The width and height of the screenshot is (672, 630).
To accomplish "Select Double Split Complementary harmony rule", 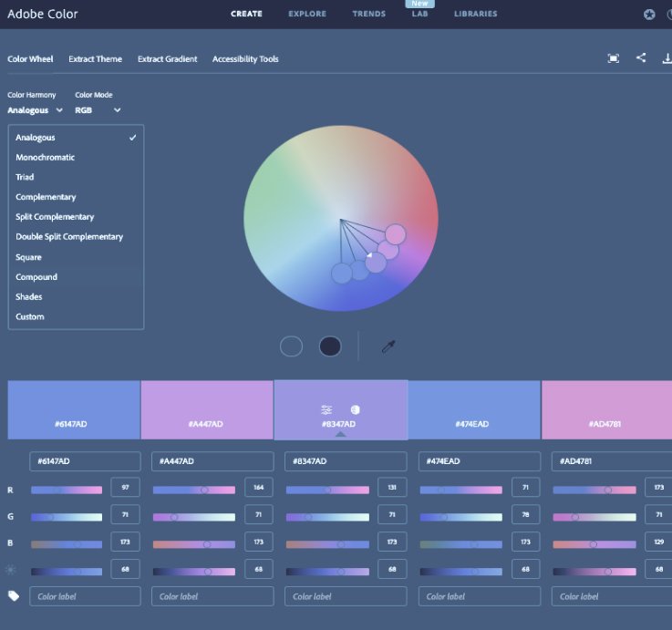I will (x=76, y=236).
